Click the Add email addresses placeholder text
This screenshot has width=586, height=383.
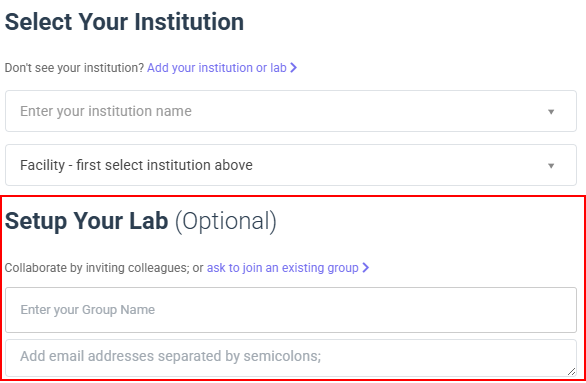170,356
